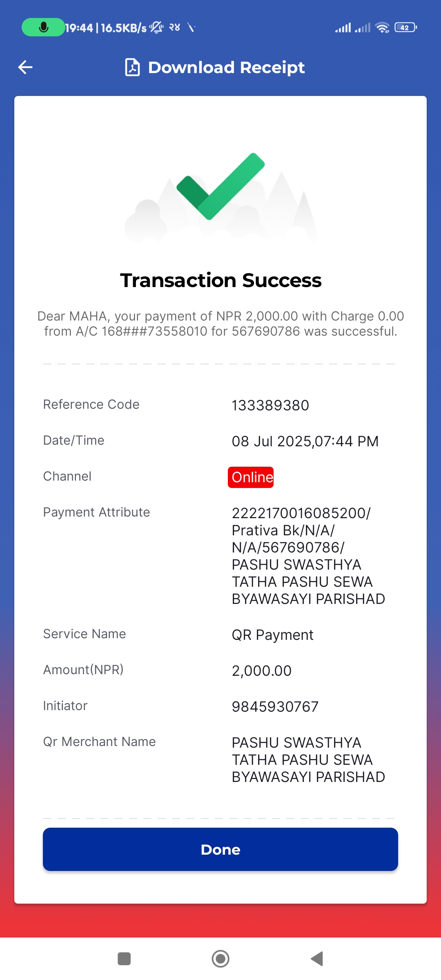Tap the red Online channel badge
Screen dimensions: 441x980
pyautogui.click(x=251, y=477)
